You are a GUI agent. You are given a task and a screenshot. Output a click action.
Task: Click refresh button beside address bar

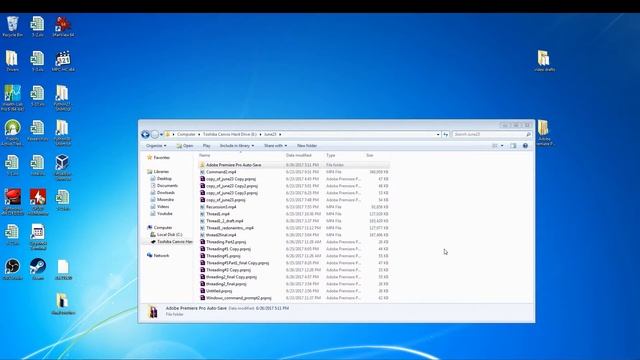pyautogui.click(x=445, y=134)
